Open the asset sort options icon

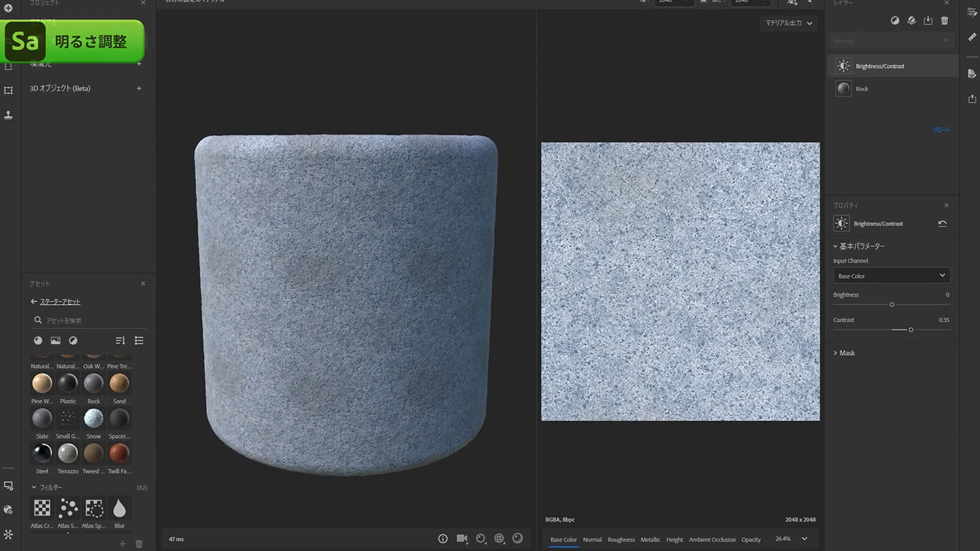tap(120, 340)
